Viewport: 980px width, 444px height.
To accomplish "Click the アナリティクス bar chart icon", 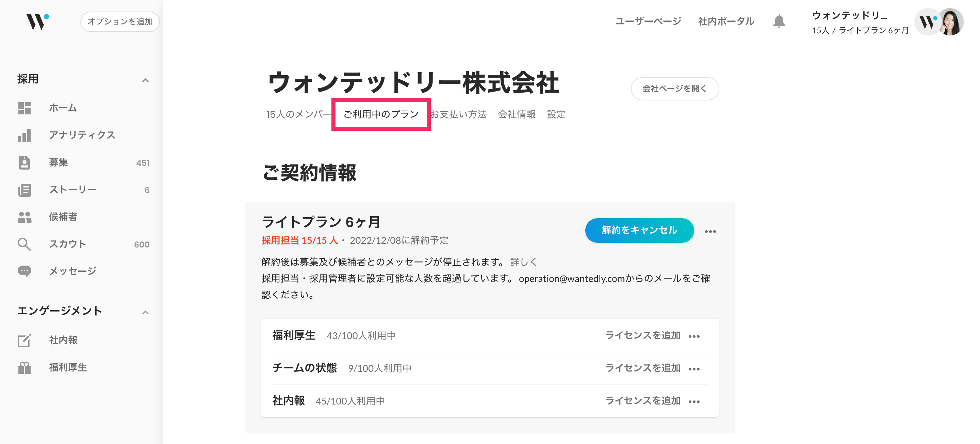I will click(x=24, y=136).
